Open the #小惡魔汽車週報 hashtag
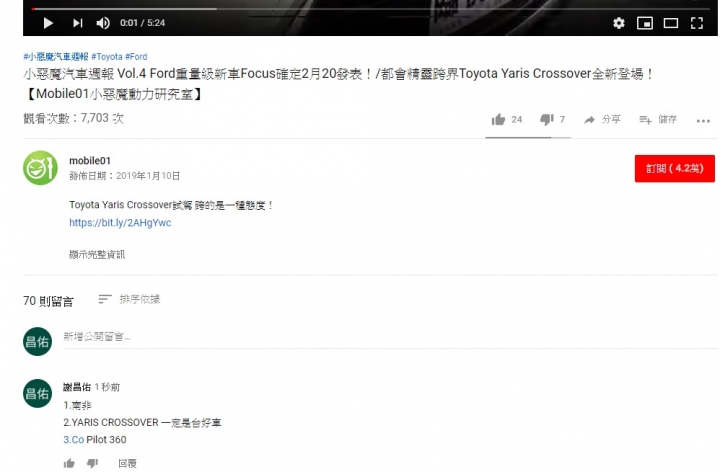Viewport: 720px width, 472px height. coord(56,56)
